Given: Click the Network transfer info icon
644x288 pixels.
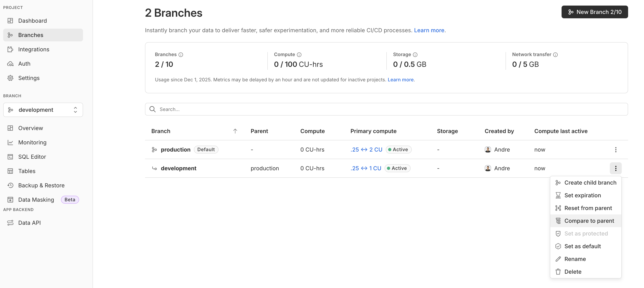Looking at the screenshot, I should [x=555, y=54].
